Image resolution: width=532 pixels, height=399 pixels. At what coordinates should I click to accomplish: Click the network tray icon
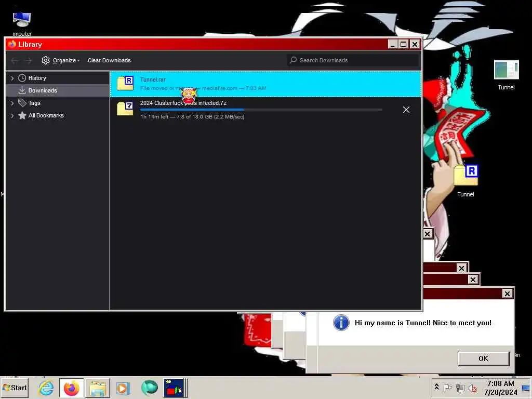pyautogui.click(x=460, y=388)
